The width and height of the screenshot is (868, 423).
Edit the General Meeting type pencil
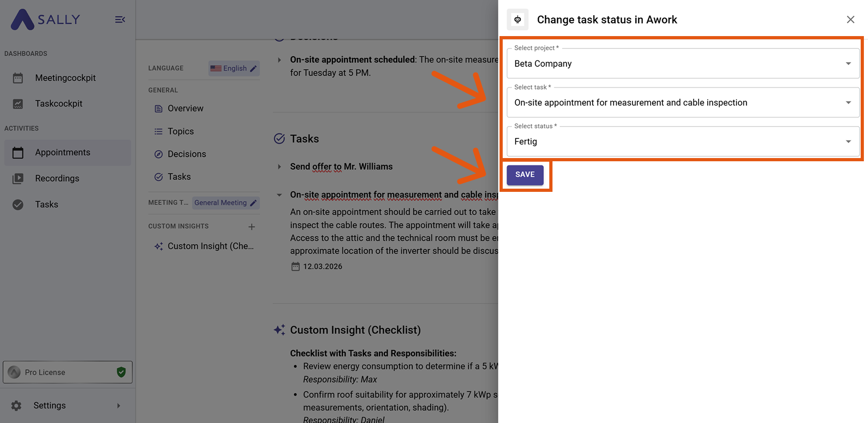point(253,203)
